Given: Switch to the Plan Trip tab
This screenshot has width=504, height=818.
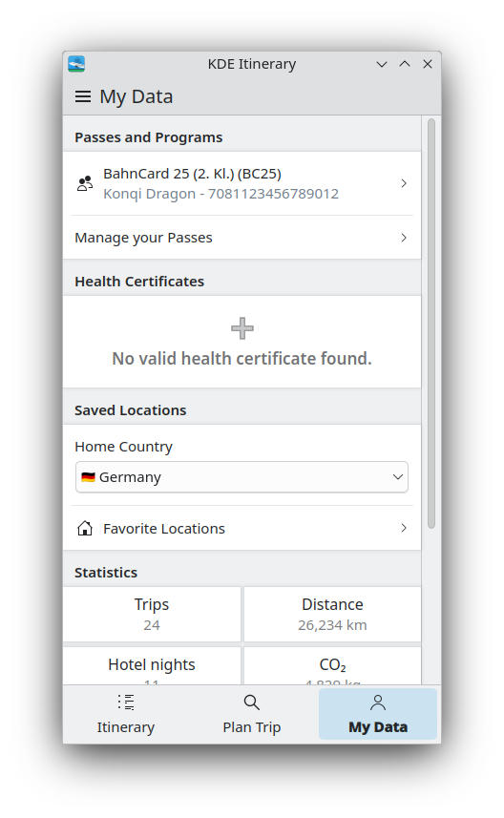Looking at the screenshot, I should tap(252, 714).
